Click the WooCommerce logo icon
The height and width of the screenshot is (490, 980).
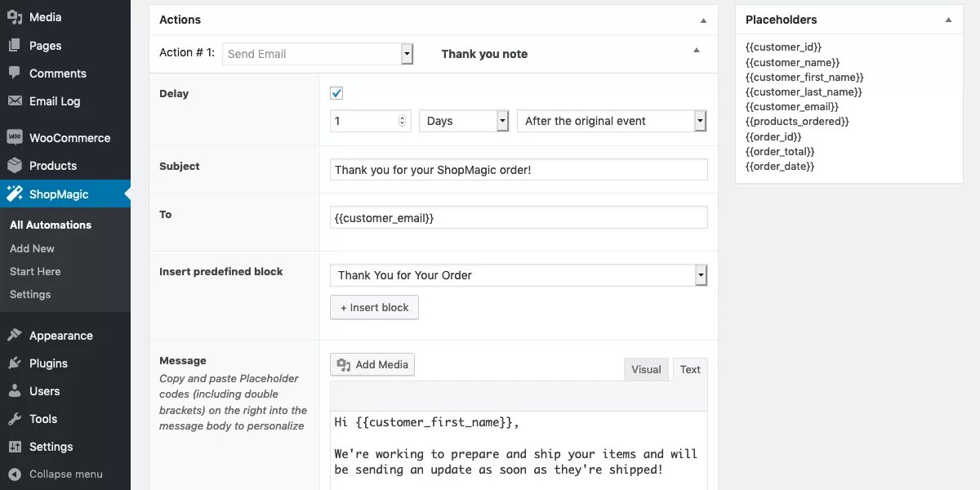(x=15, y=138)
